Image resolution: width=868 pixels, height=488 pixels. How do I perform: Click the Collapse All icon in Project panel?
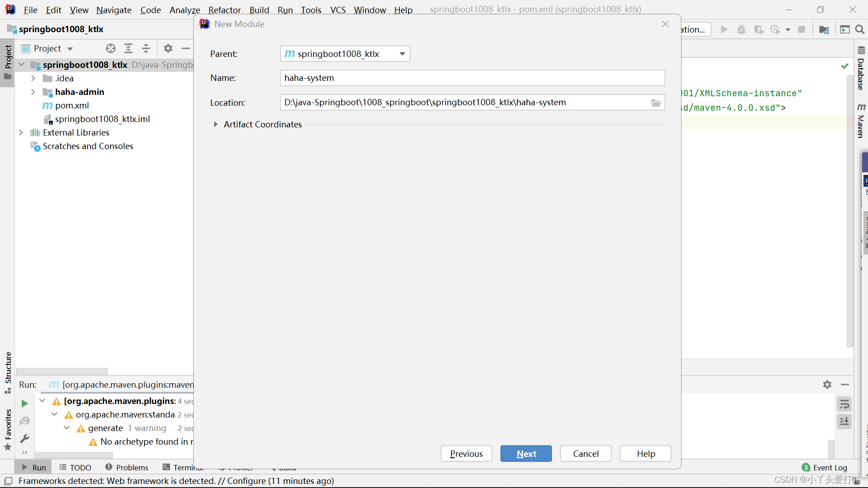click(x=146, y=48)
